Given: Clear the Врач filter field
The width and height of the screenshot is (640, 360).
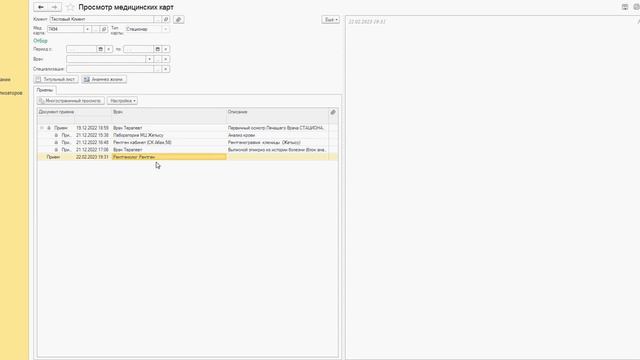Looking at the screenshot, I should (166, 59).
